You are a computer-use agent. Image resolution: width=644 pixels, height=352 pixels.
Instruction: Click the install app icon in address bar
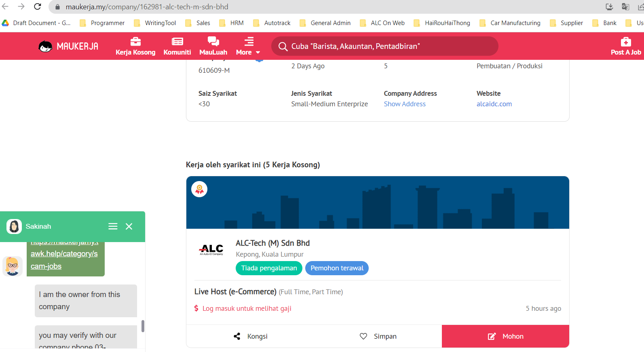[x=609, y=6]
